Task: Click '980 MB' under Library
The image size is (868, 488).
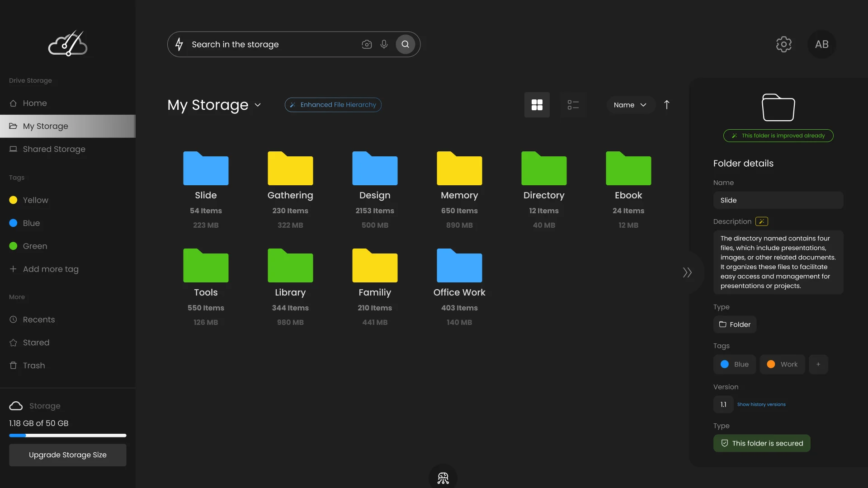Action: tap(290, 322)
